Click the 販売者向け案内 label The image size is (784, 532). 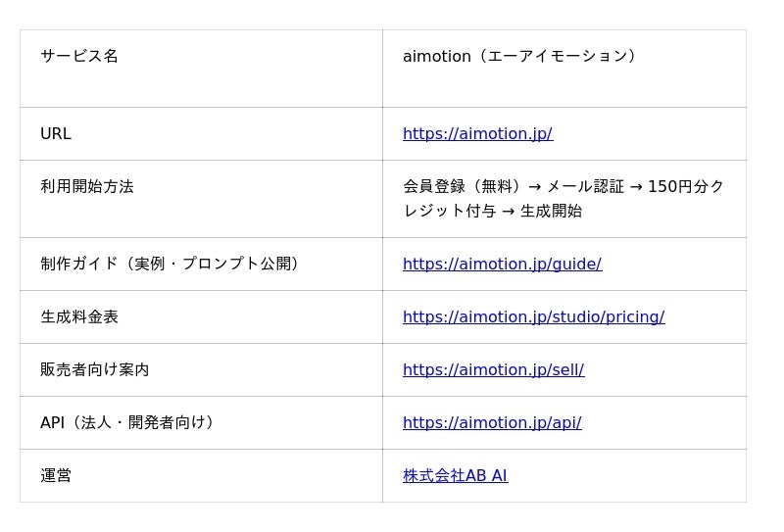94,369
